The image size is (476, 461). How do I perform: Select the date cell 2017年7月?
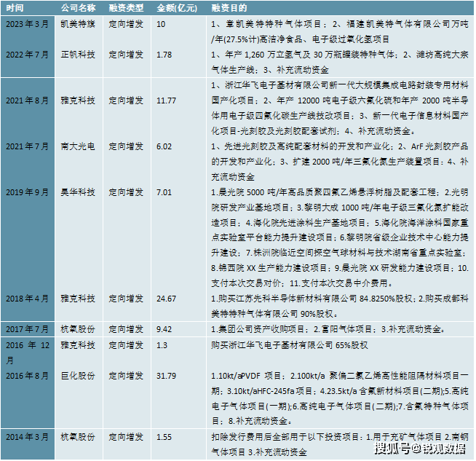27,329
